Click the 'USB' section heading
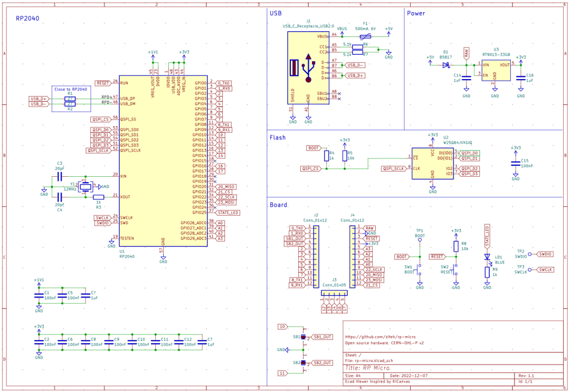570x392 pixels. click(275, 13)
